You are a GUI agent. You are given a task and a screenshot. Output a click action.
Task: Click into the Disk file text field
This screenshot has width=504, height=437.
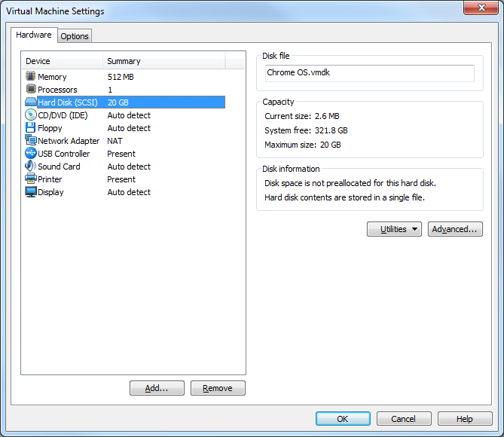(369, 73)
